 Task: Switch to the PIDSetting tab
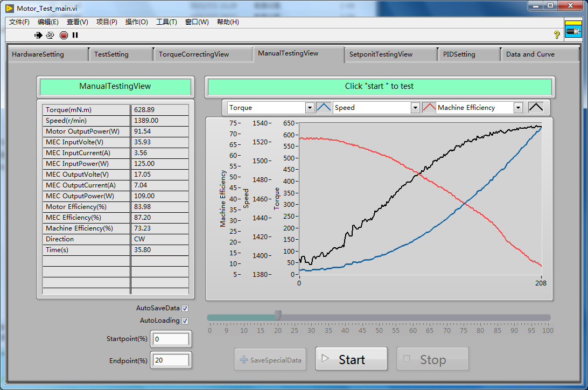(x=469, y=54)
